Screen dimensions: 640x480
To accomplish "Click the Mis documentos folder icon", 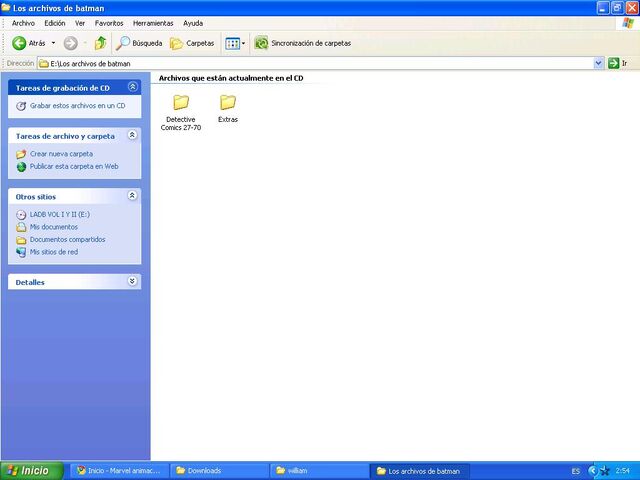I will (21, 227).
